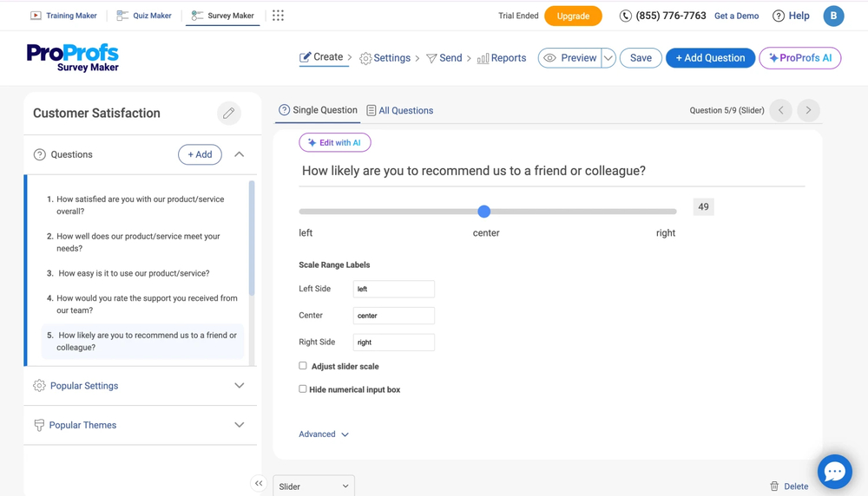The image size is (868, 496).
Task: Enable the Adjust slider scale checkbox
Action: coord(303,366)
